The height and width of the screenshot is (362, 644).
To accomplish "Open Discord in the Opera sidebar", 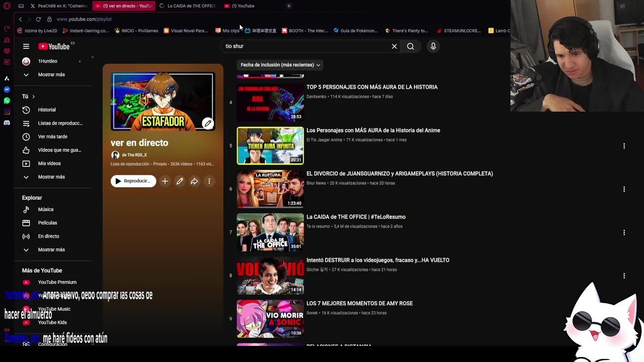I will click(7, 123).
